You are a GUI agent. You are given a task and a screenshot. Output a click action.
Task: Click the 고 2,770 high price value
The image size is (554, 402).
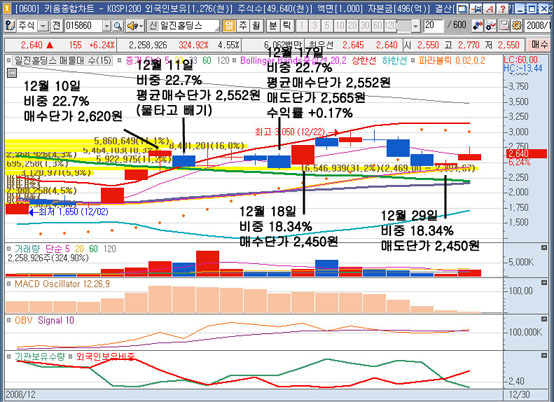(468, 45)
